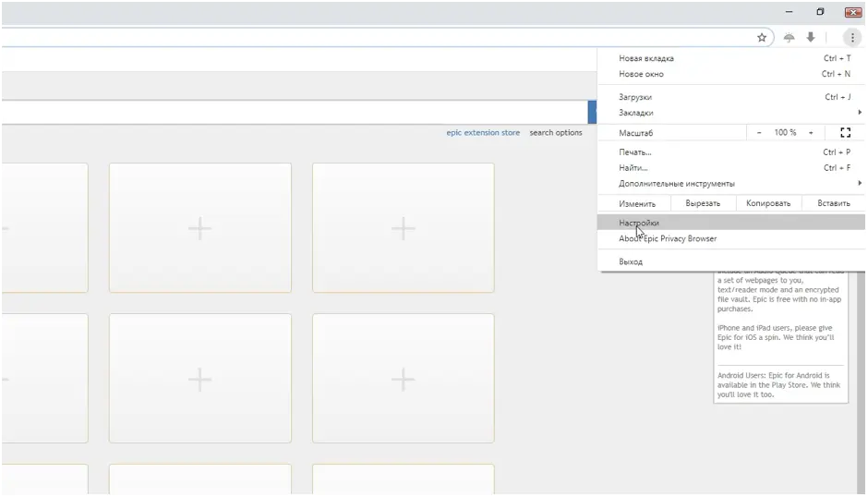Choose Новая вкладка menu item
This screenshot has height=497, width=868.
tap(646, 58)
